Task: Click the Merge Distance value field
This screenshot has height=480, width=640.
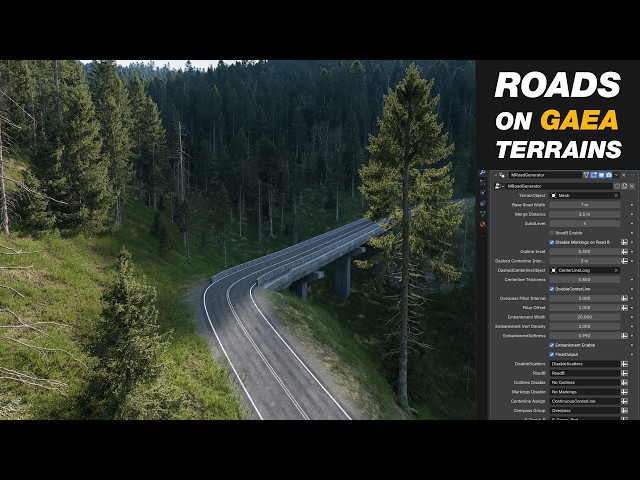Action: pos(584,214)
